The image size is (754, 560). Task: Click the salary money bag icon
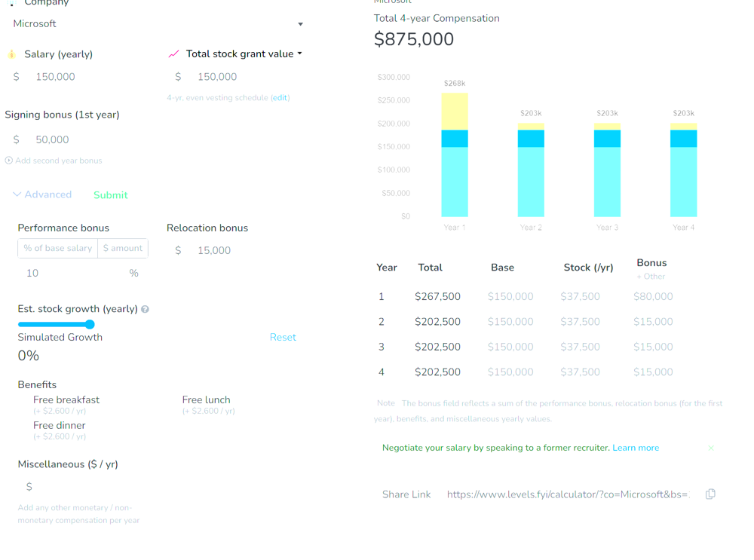tap(11, 54)
